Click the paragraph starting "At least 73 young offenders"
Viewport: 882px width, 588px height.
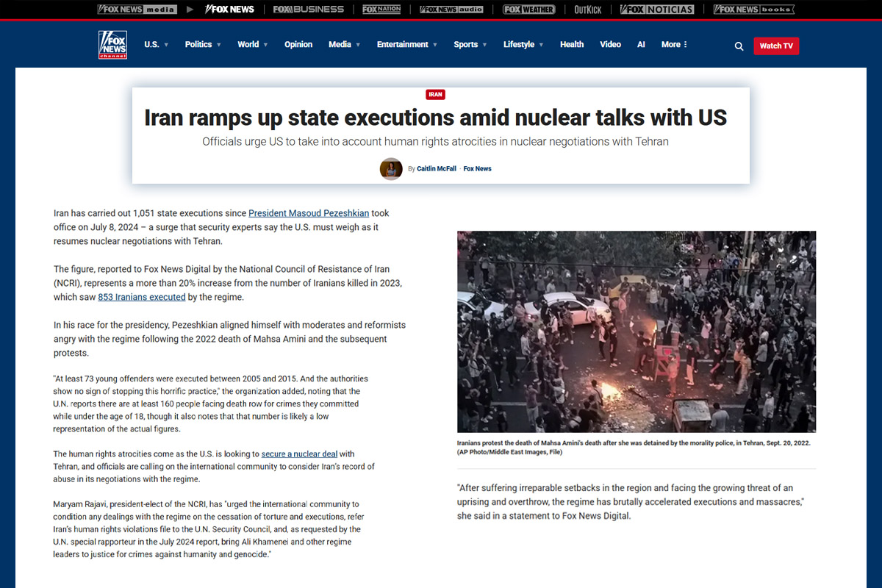coord(210,404)
